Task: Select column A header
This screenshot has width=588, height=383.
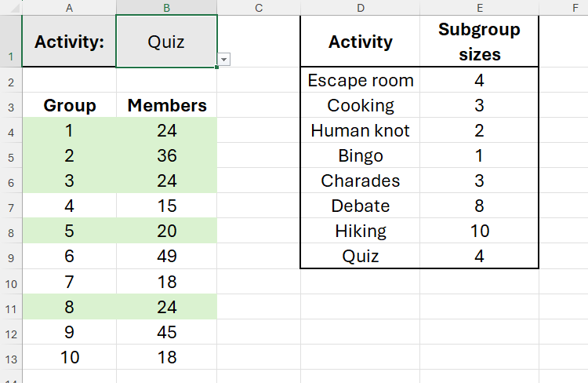Action: point(69,7)
